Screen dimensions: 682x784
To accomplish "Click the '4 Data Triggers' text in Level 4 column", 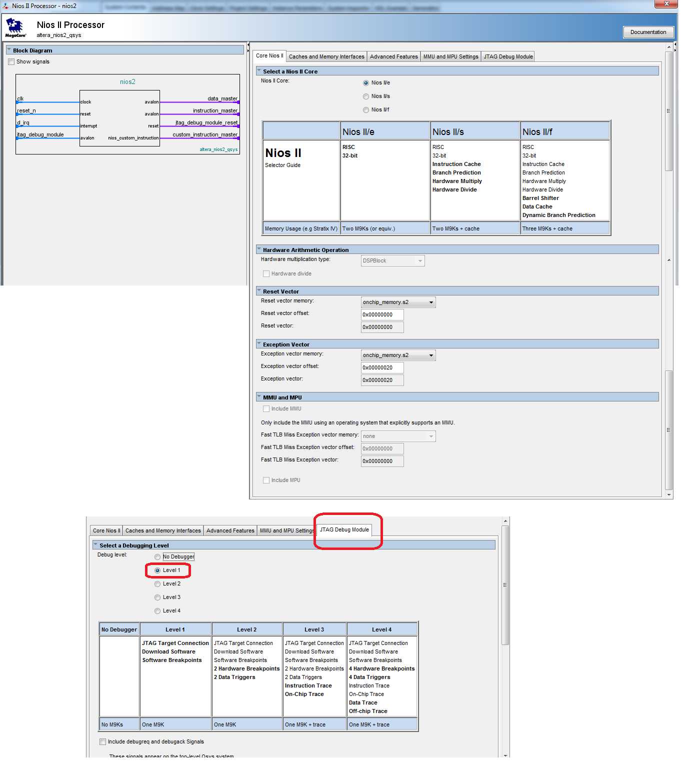I will pyautogui.click(x=369, y=677).
